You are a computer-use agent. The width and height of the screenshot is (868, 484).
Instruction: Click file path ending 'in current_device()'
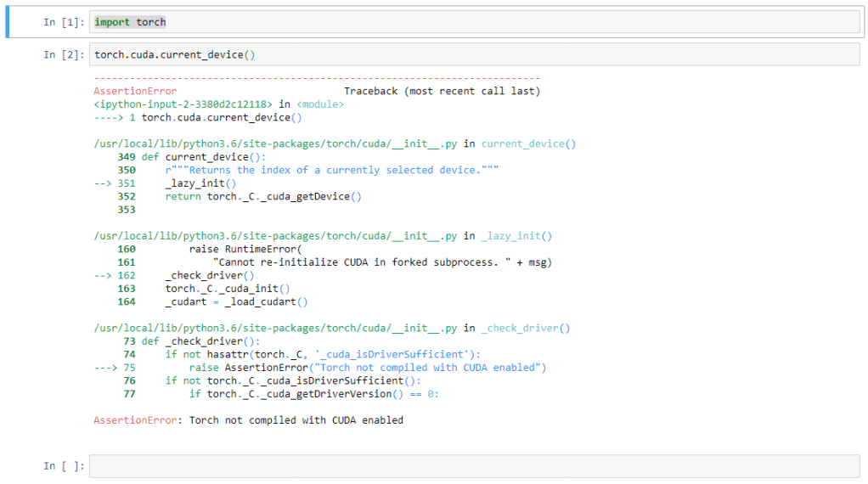click(x=335, y=144)
